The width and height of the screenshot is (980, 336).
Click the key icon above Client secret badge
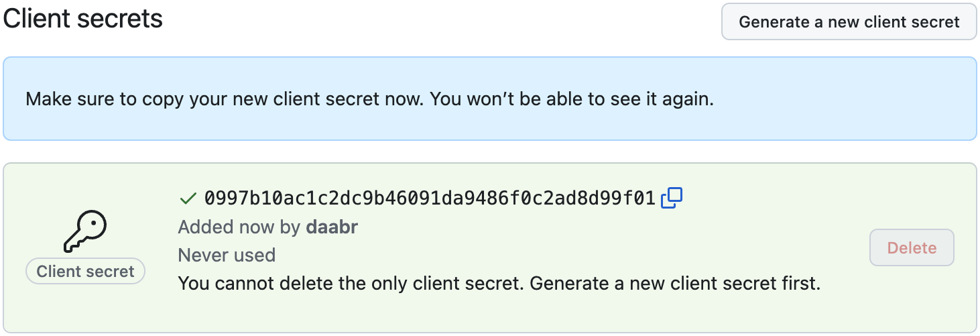(x=85, y=231)
